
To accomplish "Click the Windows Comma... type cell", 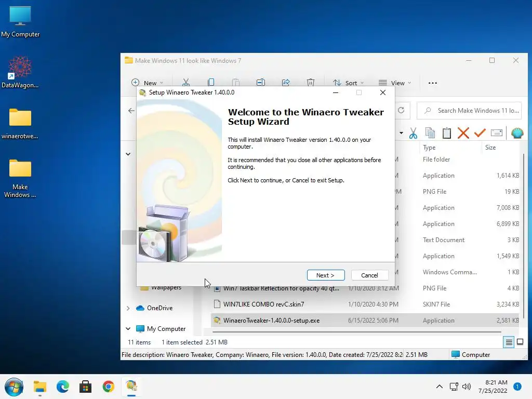I will click(x=449, y=272).
